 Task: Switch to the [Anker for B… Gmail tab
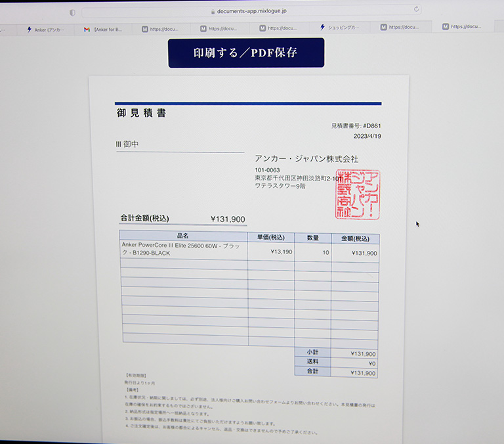click(103, 30)
